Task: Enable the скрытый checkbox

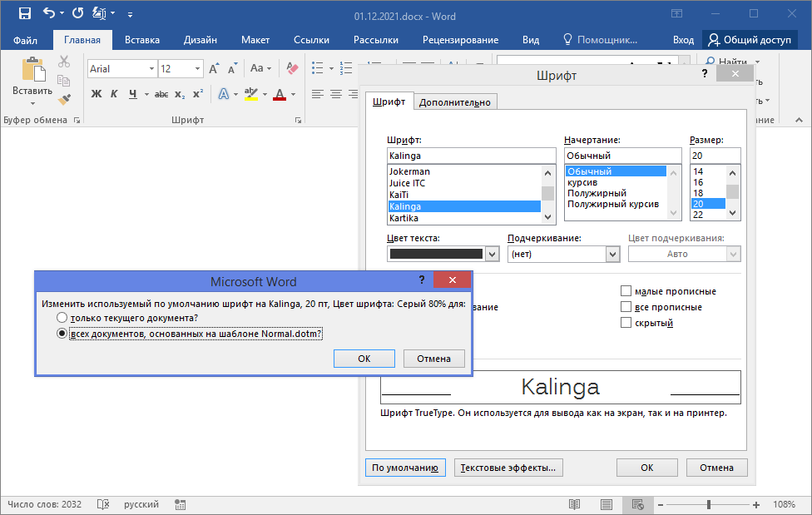Action: (626, 323)
